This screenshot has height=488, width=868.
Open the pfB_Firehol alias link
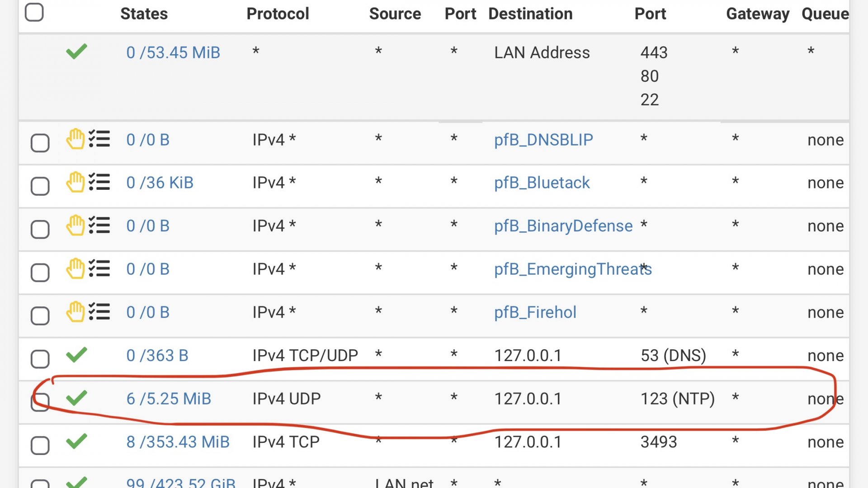(535, 312)
